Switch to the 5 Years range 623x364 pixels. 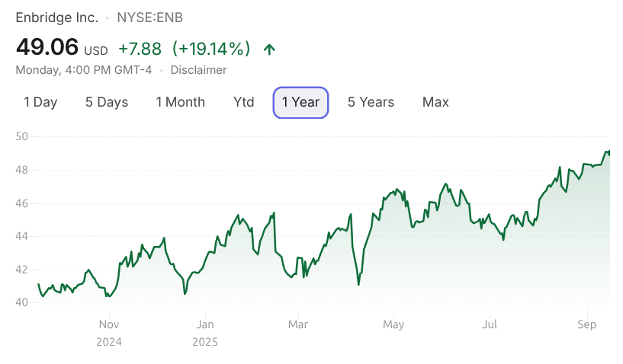coord(371,102)
